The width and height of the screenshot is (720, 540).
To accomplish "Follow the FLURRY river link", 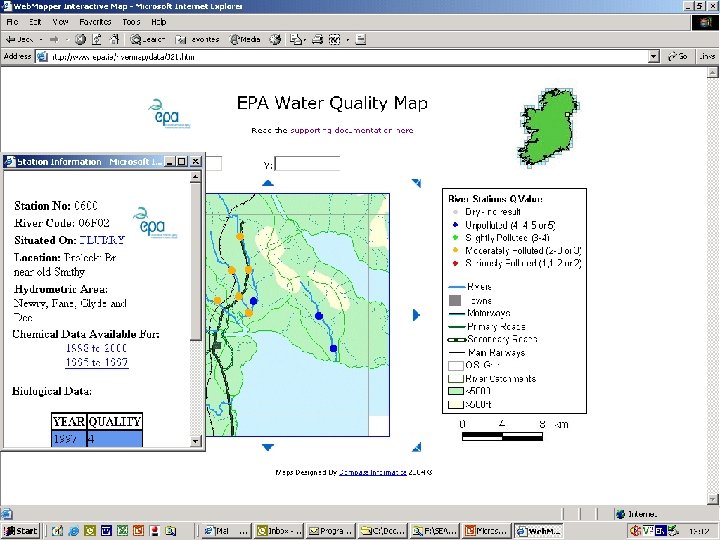I will click(102, 240).
